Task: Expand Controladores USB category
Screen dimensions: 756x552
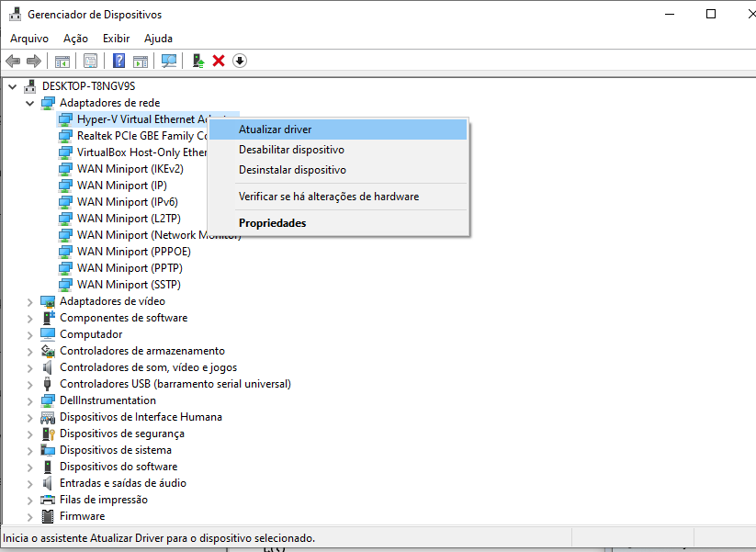Action: coord(29,384)
